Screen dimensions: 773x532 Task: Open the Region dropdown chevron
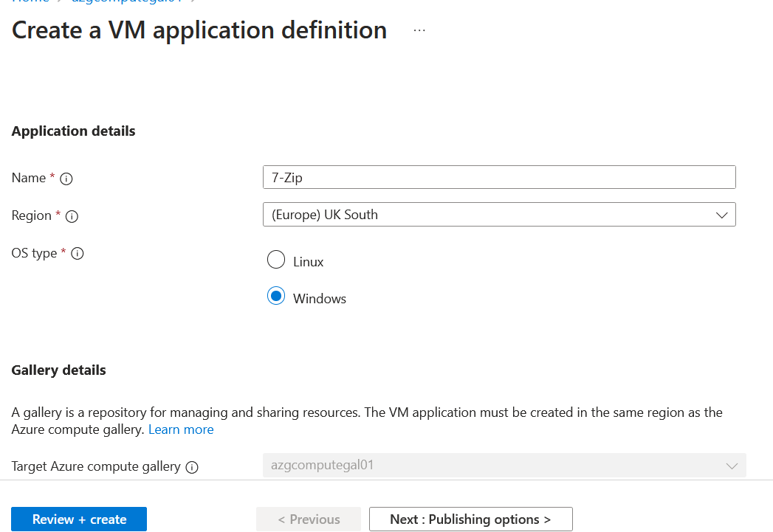coord(722,214)
